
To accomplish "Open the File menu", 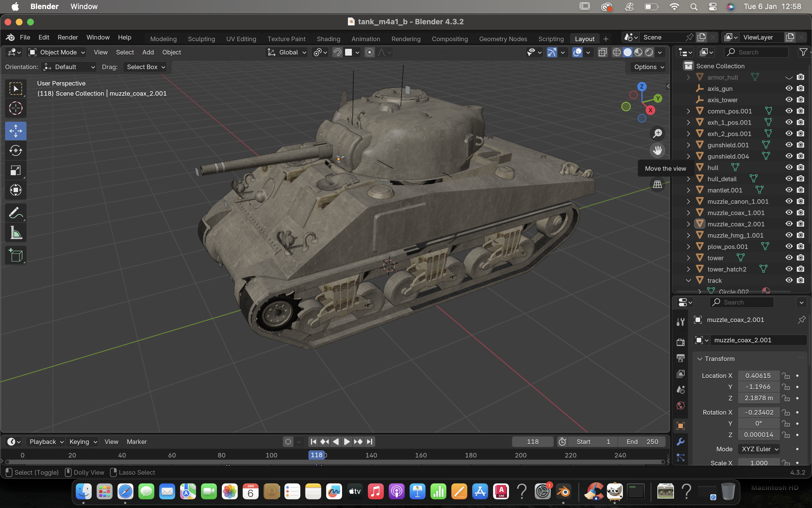I will pyautogui.click(x=25, y=37).
